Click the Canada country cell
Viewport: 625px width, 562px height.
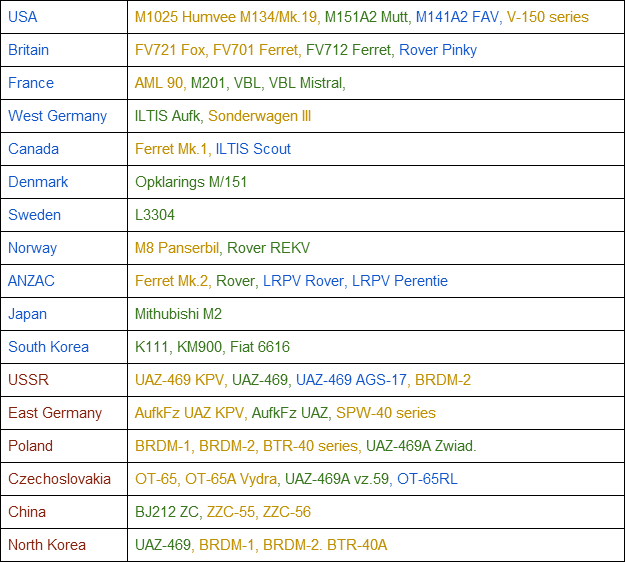coord(64,149)
